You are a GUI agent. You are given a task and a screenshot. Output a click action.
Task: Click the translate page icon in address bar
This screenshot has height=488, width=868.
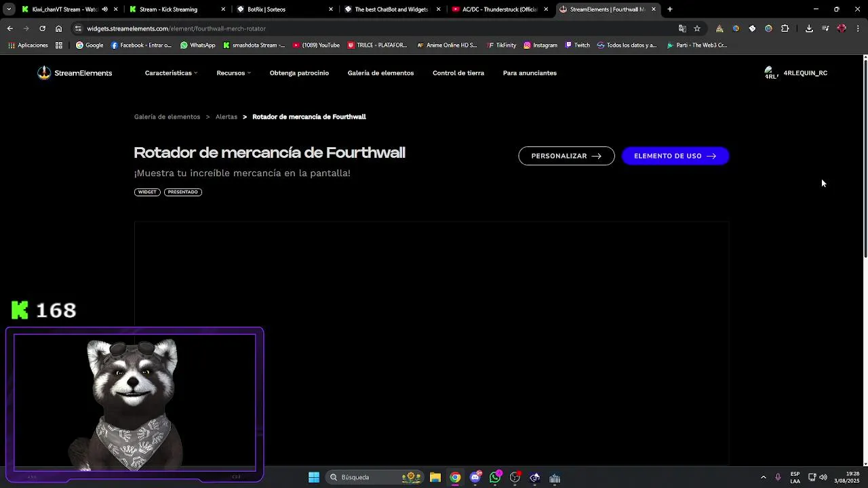(682, 28)
